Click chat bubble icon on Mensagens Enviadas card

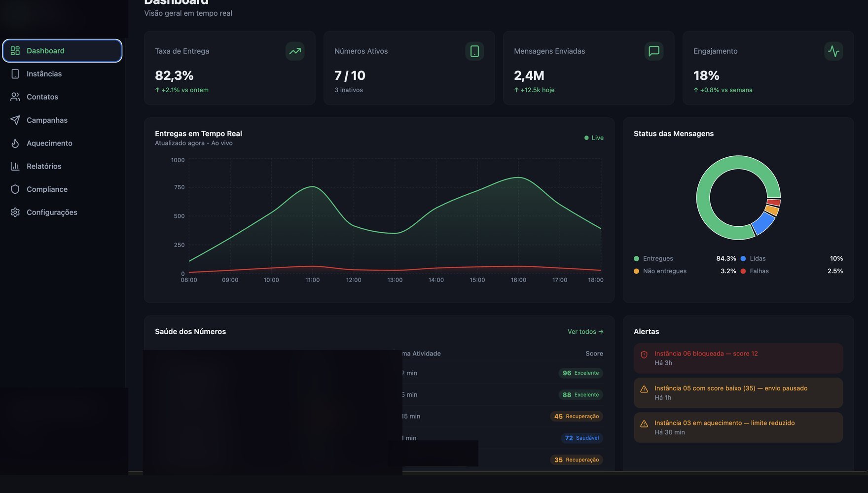pos(654,51)
